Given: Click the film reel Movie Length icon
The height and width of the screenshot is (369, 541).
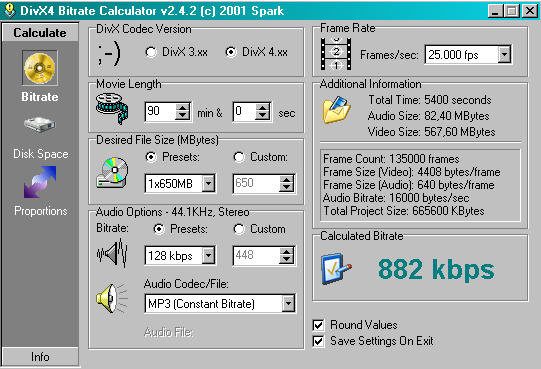Looking at the screenshot, I should [112, 108].
